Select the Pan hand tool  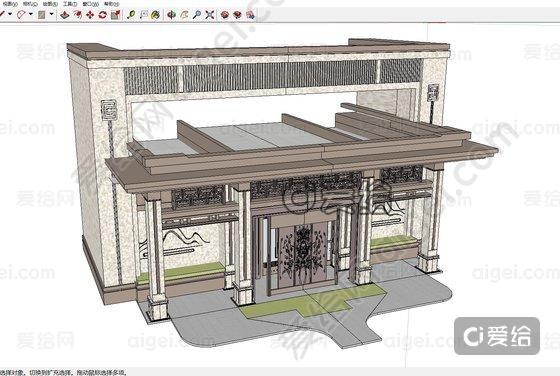pyautogui.click(x=184, y=15)
